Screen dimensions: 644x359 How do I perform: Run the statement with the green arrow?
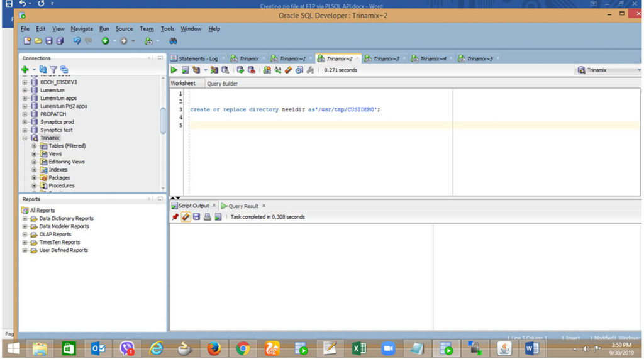click(x=174, y=70)
